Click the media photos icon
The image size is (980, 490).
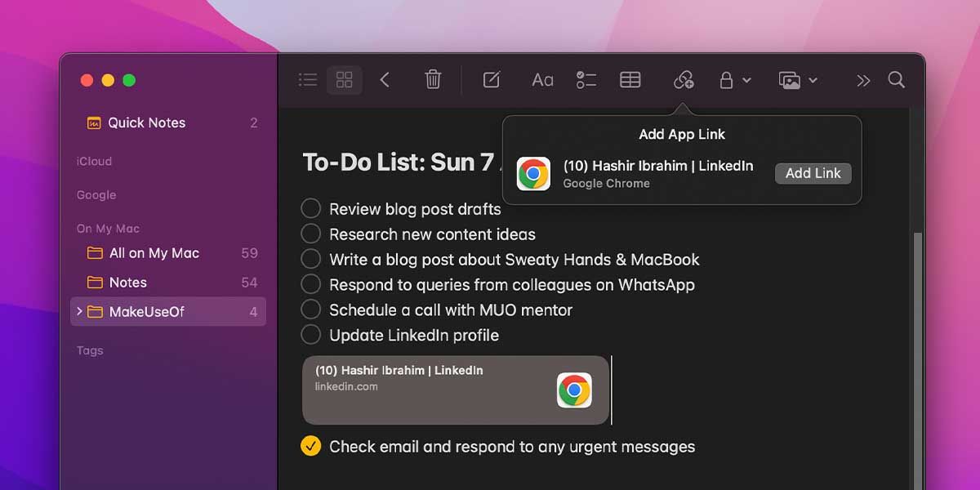[x=789, y=80]
